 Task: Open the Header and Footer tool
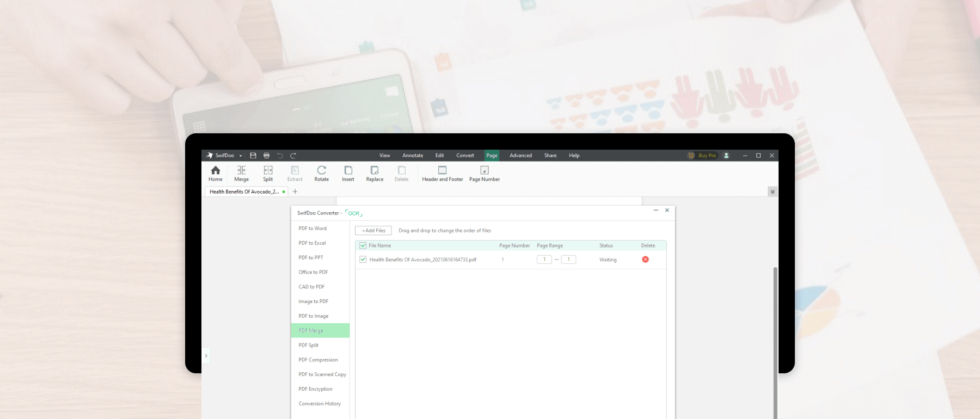[443, 174]
